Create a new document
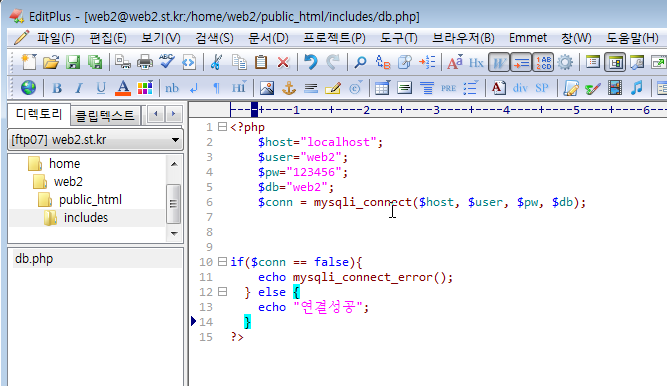The width and height of the screenshot is (667, 386). click(x=29, y=63)
